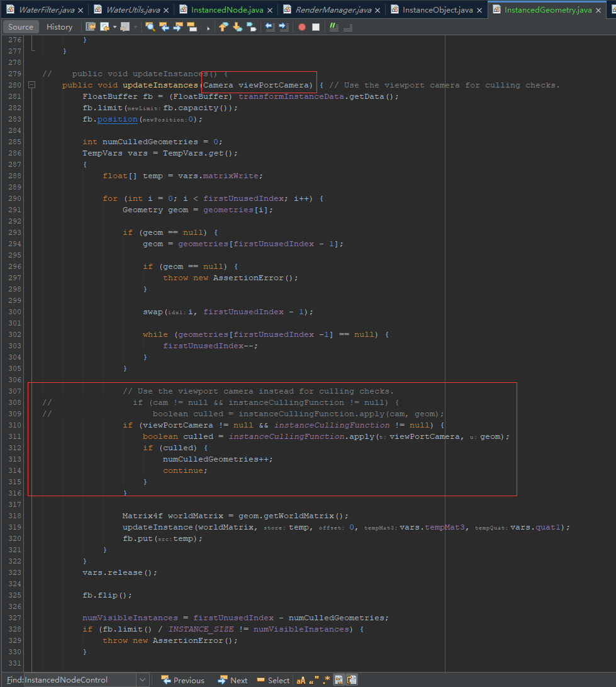Viewport: 616px width, 687px height.
Task: Go to previous bookmark
Action: 224,26
